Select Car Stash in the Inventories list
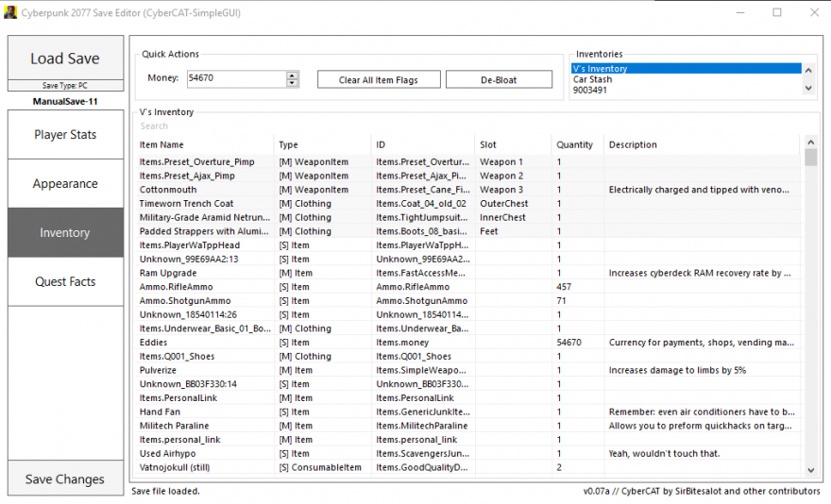The width and height of the screenshot is (831, 504). click(686, 79)
